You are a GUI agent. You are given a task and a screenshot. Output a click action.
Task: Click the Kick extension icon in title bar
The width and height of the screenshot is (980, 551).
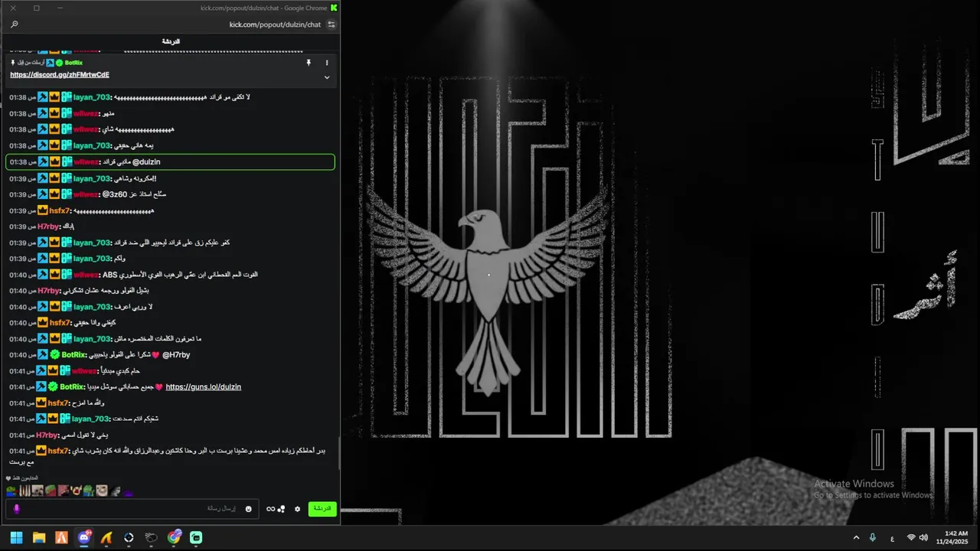(334, 8)
